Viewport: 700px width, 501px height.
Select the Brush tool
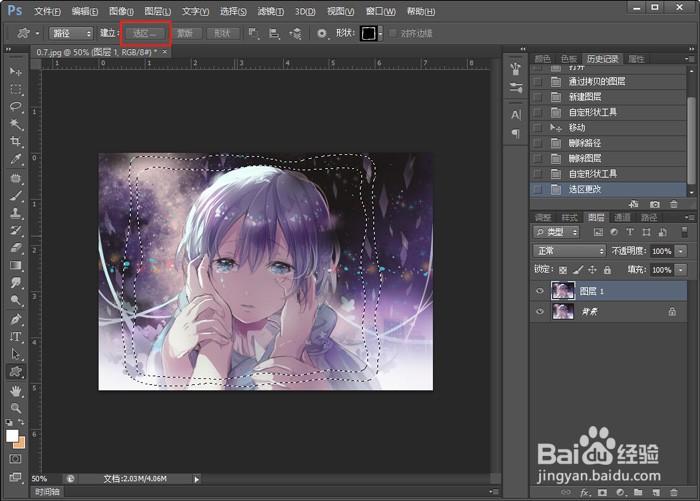[16, 196]
